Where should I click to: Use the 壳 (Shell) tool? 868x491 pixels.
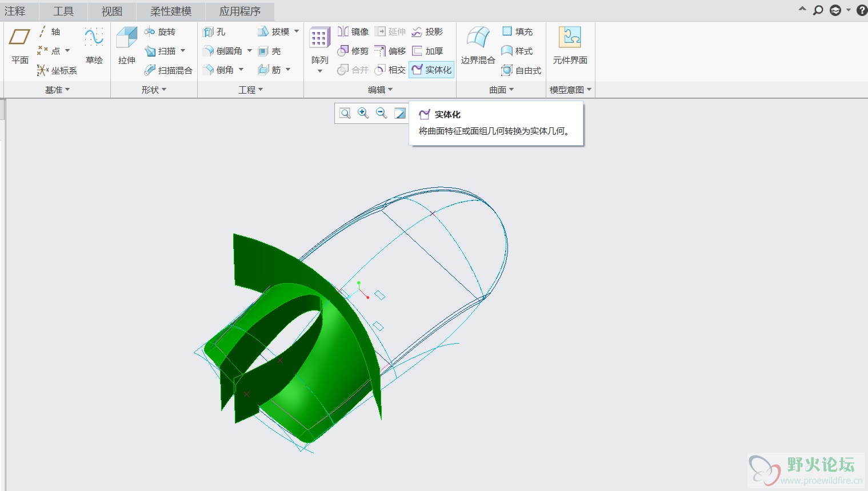pyautogui.click(x=269, y=51)
